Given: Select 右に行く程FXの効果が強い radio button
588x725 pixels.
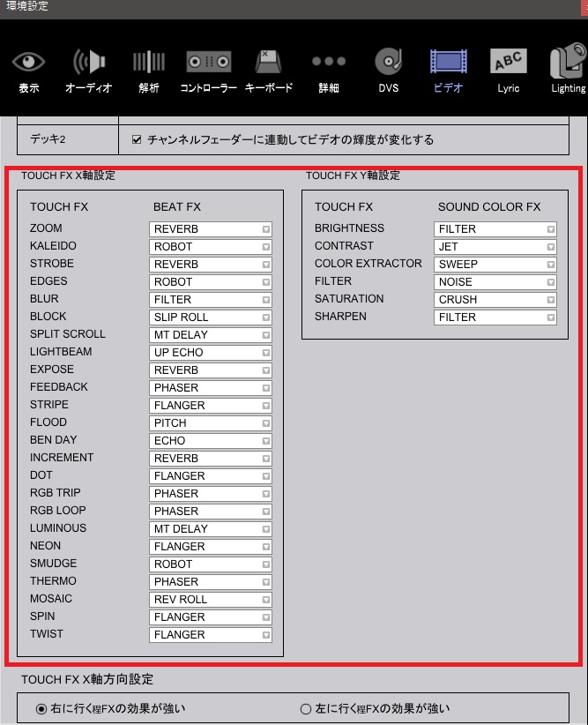Looking at the screenshot, I should (x=41, y=708).
